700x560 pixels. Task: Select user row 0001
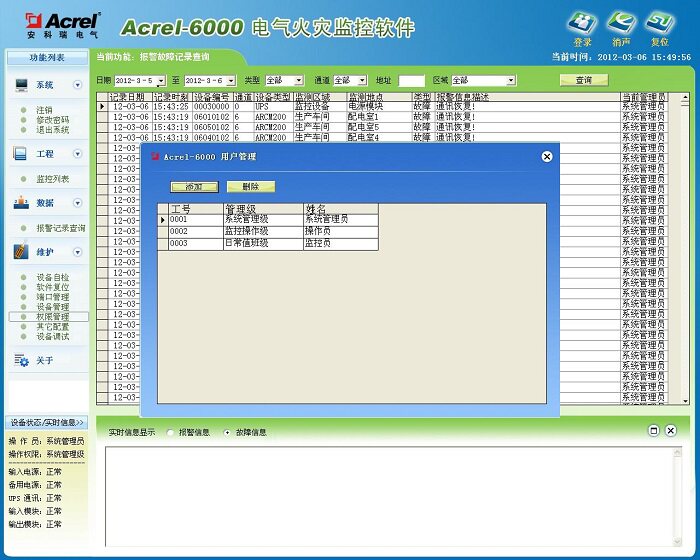click(268, 220)
